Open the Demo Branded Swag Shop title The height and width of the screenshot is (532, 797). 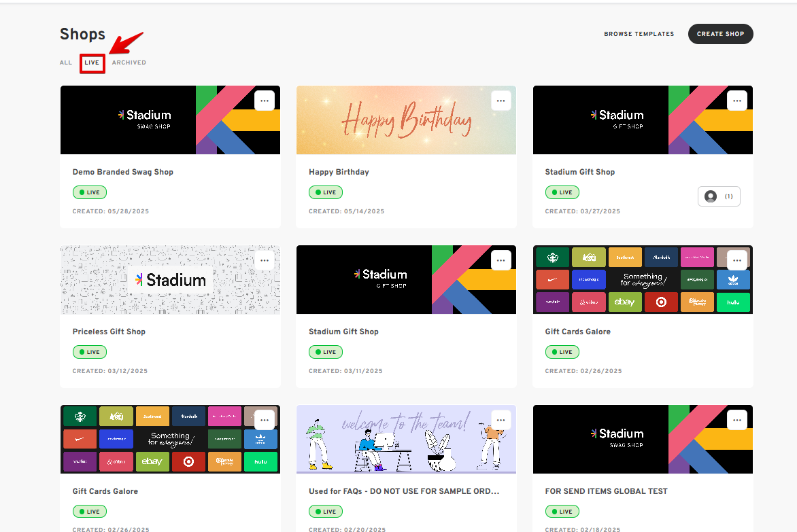(123, 172)
